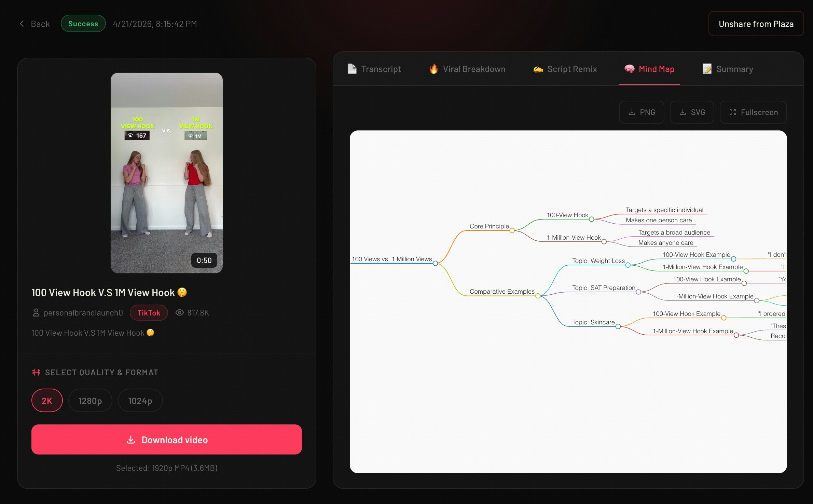Click 'Makes one person care' node text
Viewport: 813px width, 504px height.
coord(659,220)
